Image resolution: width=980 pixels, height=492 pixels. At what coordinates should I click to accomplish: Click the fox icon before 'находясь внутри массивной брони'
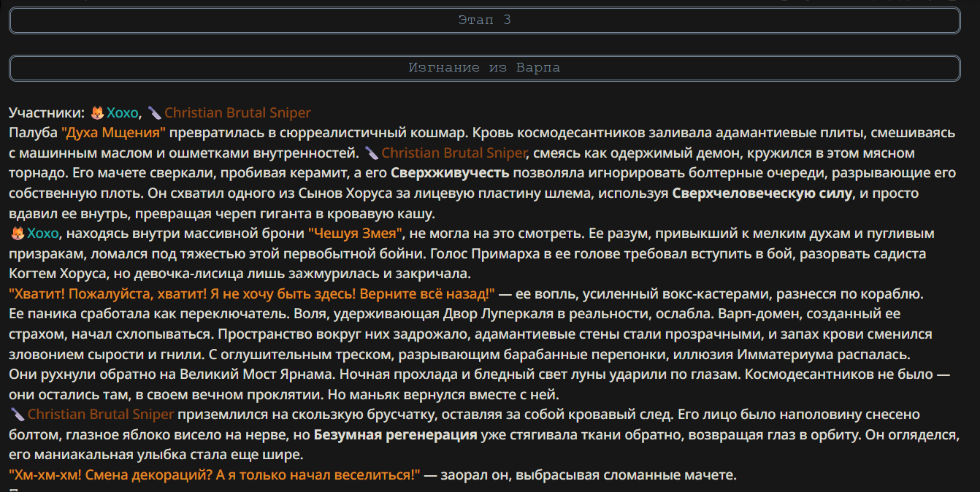tap(18, 234)
